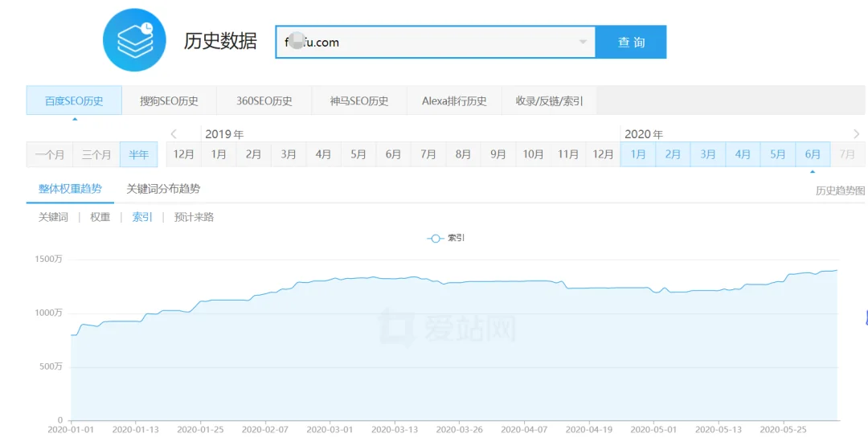The image size is (868, 446).
Task: Click the left arrow on the month timeline
Action: tap(174, 134)
